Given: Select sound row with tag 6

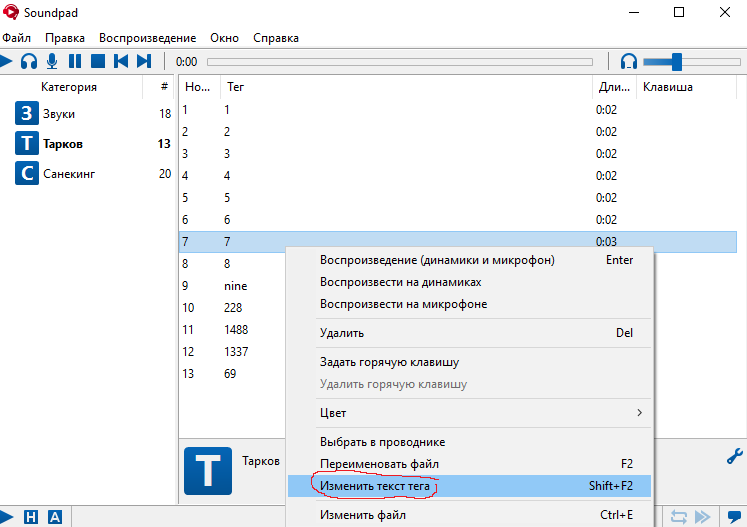Looking at the screenshot, I should tap(458, 220).
